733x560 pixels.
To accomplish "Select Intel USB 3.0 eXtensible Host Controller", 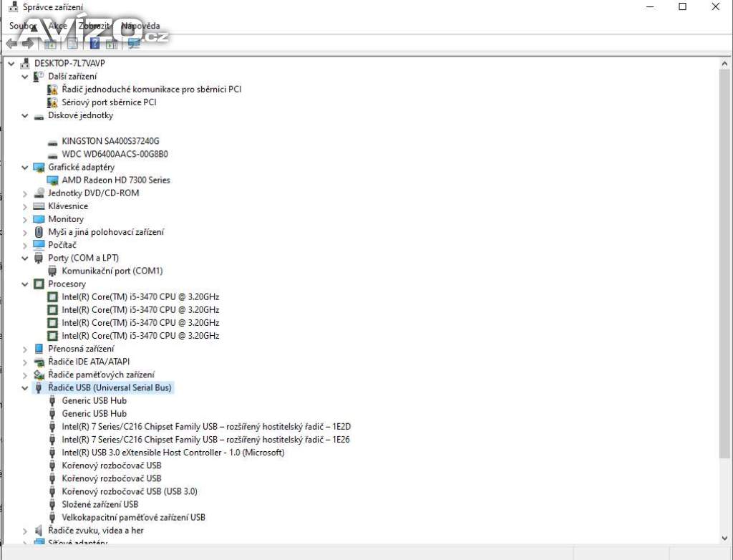I will (173, 453).
